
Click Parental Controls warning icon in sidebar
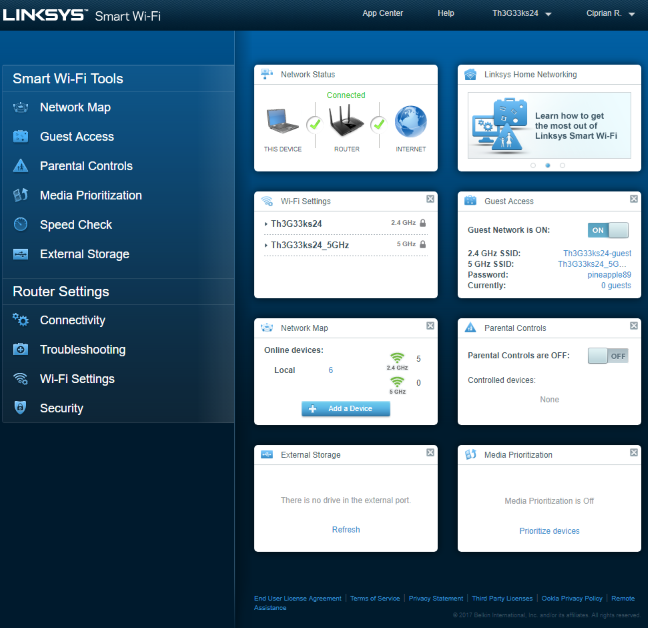[20, 166]
